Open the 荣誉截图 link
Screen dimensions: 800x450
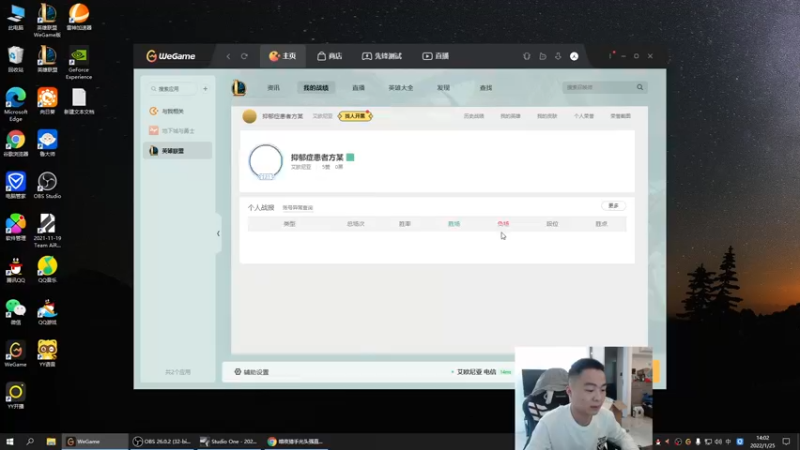point(620,116)
